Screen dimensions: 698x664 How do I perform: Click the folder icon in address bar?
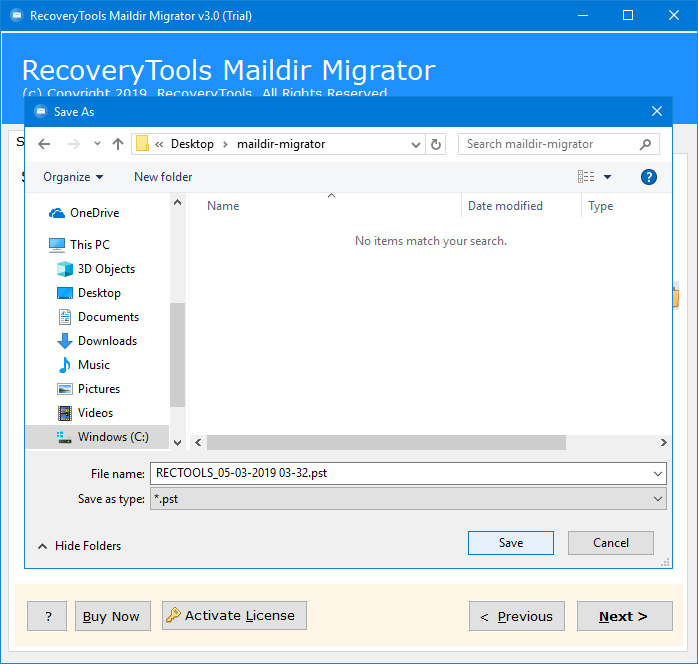pos(142,144)
